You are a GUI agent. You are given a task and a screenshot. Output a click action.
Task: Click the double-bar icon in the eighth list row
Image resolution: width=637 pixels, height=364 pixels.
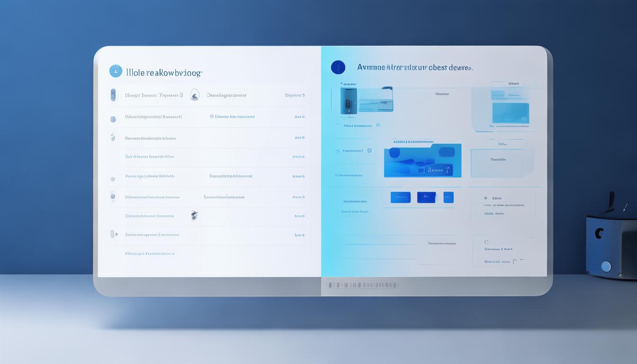coord(113,234)
